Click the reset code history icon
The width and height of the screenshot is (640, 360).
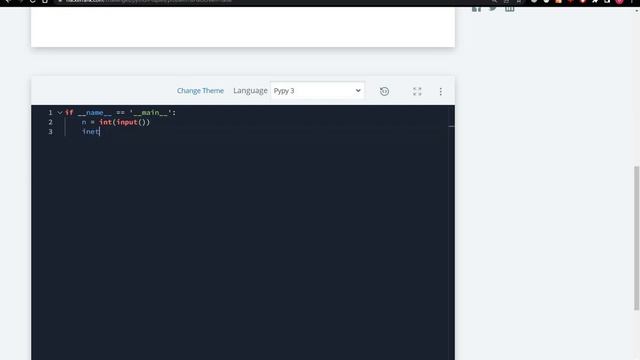(x=384, y=91)
